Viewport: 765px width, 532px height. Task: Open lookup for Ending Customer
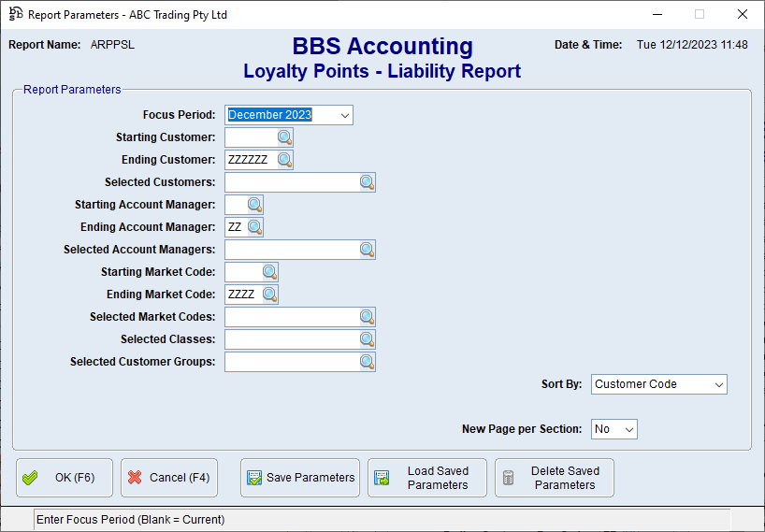[285, 160]
